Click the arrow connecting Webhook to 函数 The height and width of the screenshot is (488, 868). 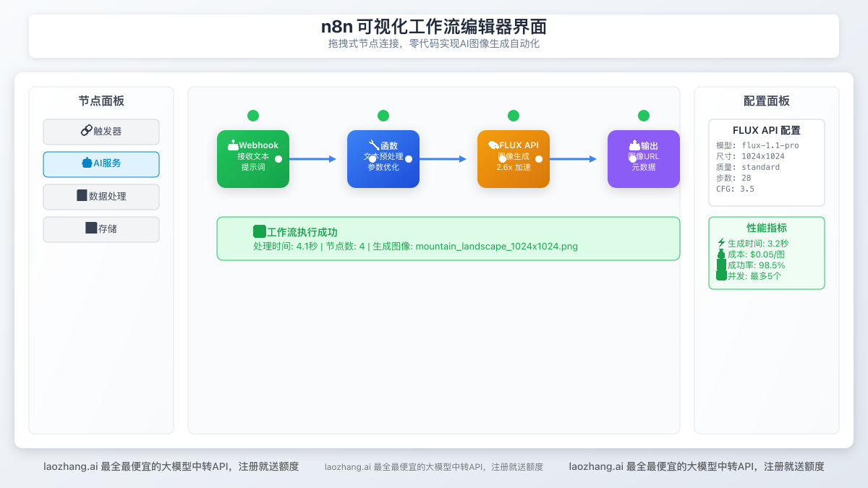pos(312,159)
